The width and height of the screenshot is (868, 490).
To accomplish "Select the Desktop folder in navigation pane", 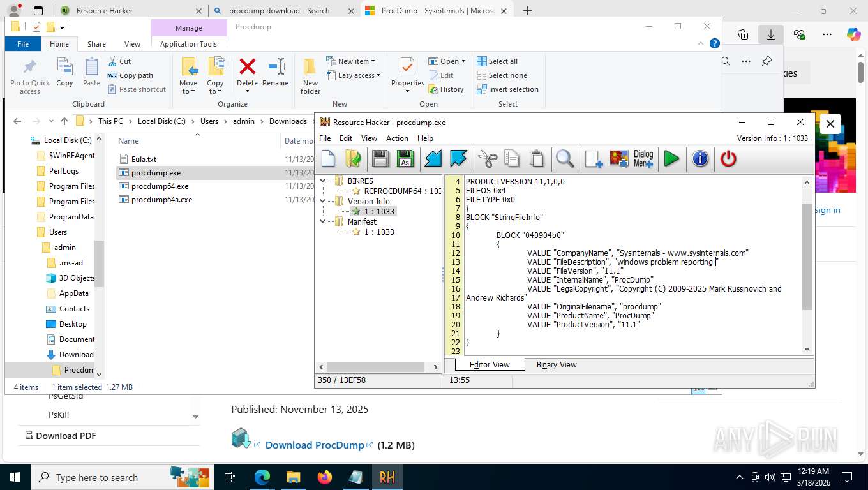I will coord(73,324).
